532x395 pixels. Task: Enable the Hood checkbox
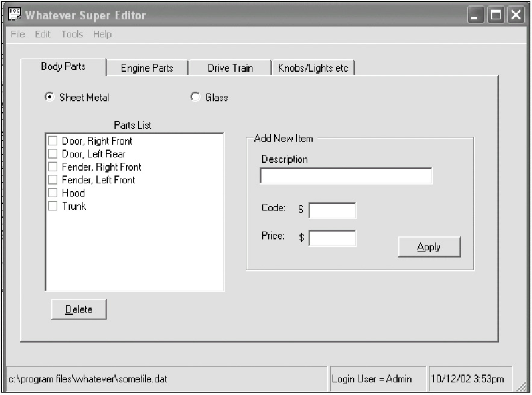53,193
